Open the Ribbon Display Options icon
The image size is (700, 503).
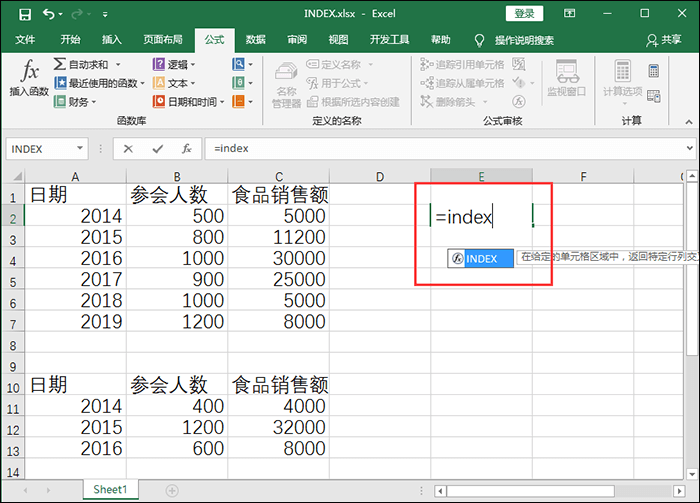(569, 13)
